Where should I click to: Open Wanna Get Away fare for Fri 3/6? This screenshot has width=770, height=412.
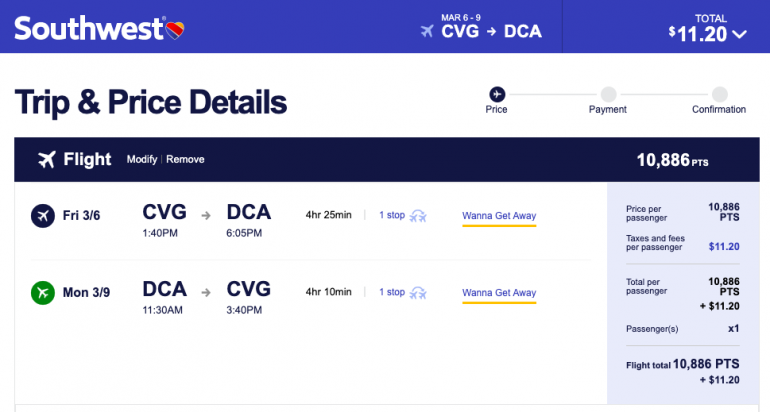point(499,215)
